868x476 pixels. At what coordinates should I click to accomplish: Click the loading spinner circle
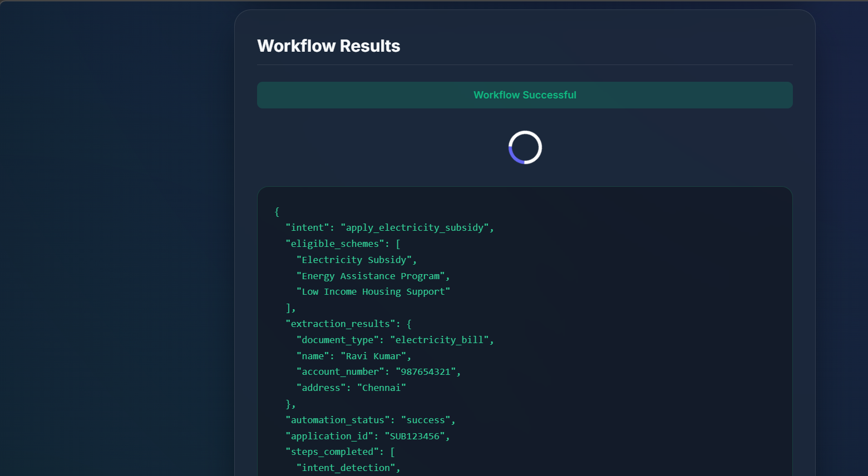(x=525, y=147)
